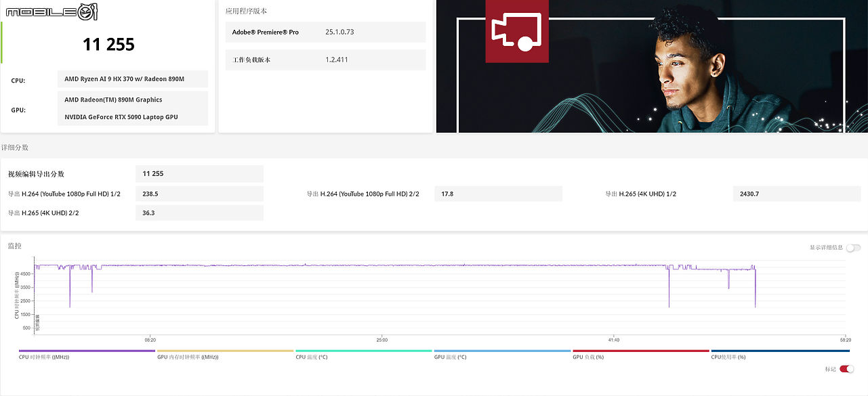868x396 pixels.
Task: Click the GPU: label in the hardware panel
Action: (18, 110)
